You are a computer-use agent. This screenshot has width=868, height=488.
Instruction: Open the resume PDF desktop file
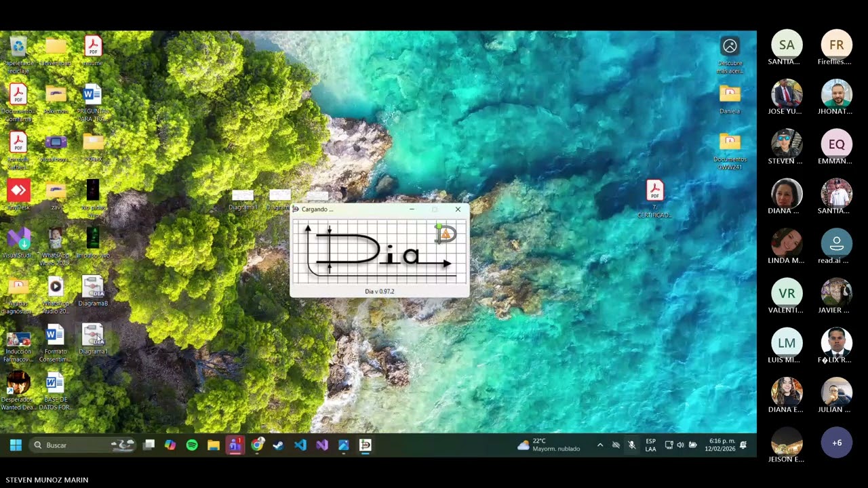click(93, 52)
